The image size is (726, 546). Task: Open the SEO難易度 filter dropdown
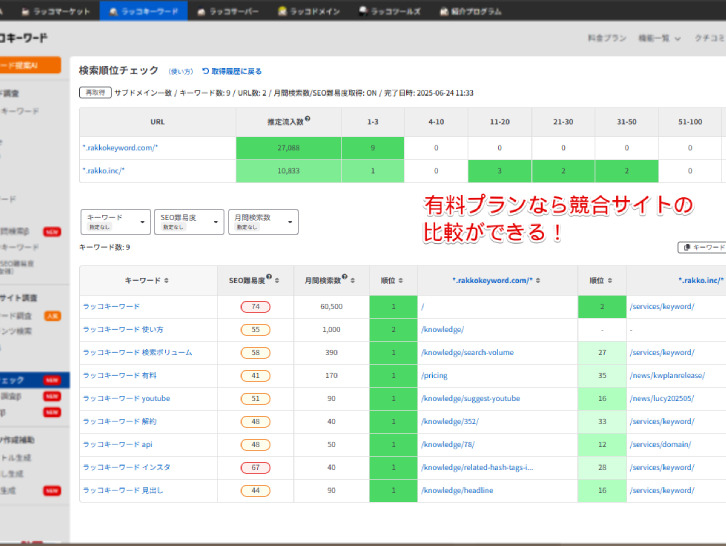[189, 221]
